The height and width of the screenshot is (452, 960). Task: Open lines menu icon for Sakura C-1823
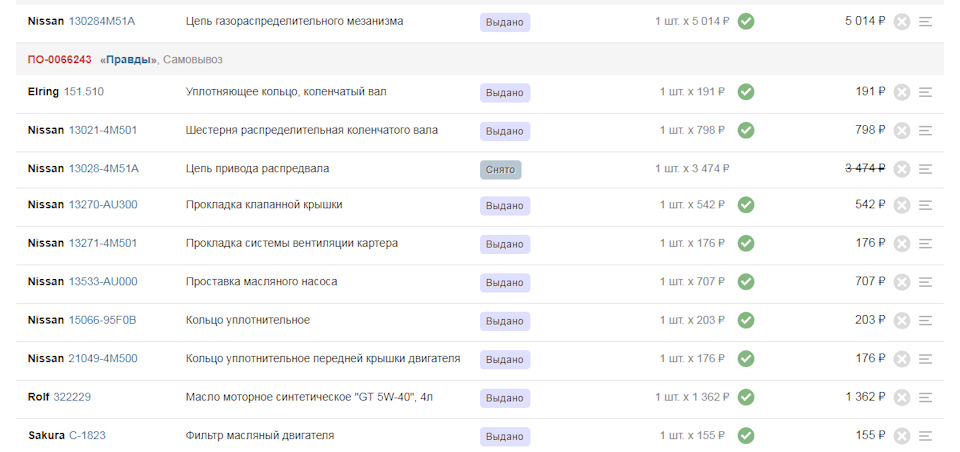[x=925, y=436]
